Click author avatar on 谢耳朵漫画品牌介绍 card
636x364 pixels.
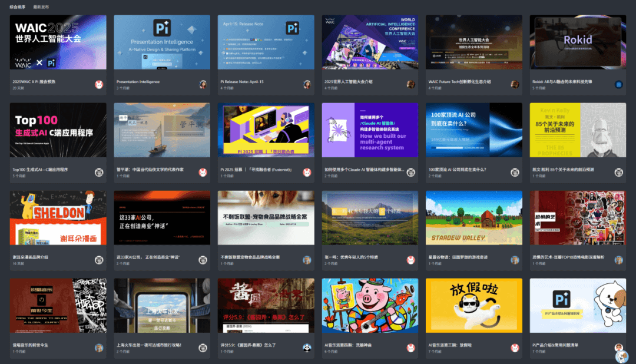(99, 260)
